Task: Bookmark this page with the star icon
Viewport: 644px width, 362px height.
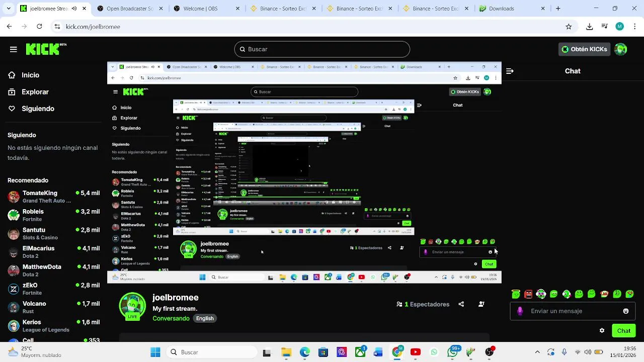Action: [569, 27]
